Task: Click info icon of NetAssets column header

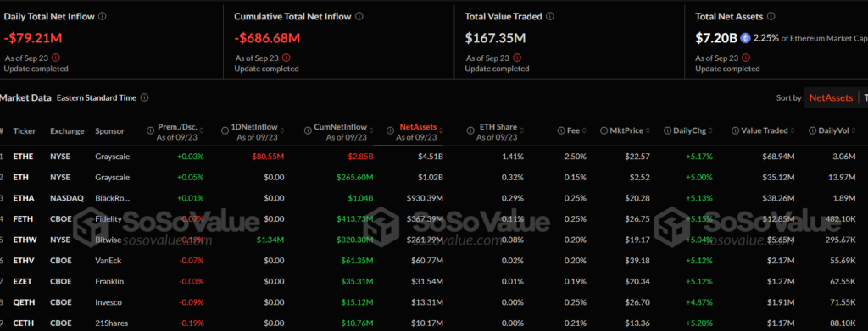Action: (391, 131)
